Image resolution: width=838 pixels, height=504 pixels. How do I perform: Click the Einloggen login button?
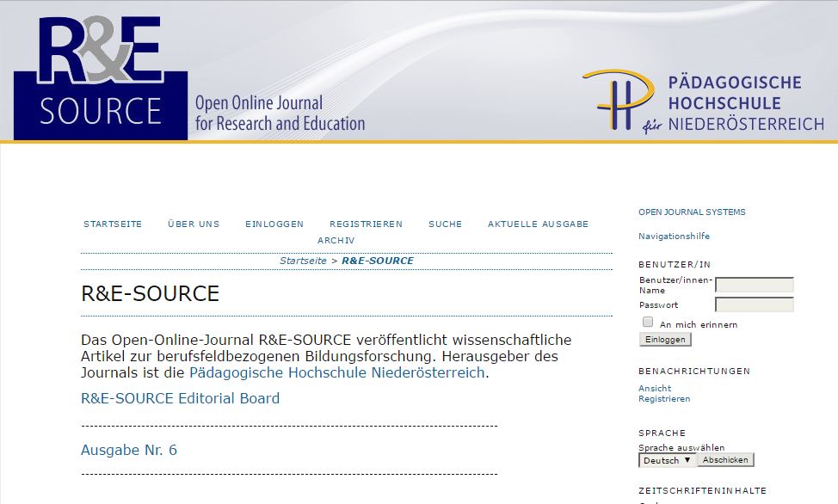(x=665, y=340)
